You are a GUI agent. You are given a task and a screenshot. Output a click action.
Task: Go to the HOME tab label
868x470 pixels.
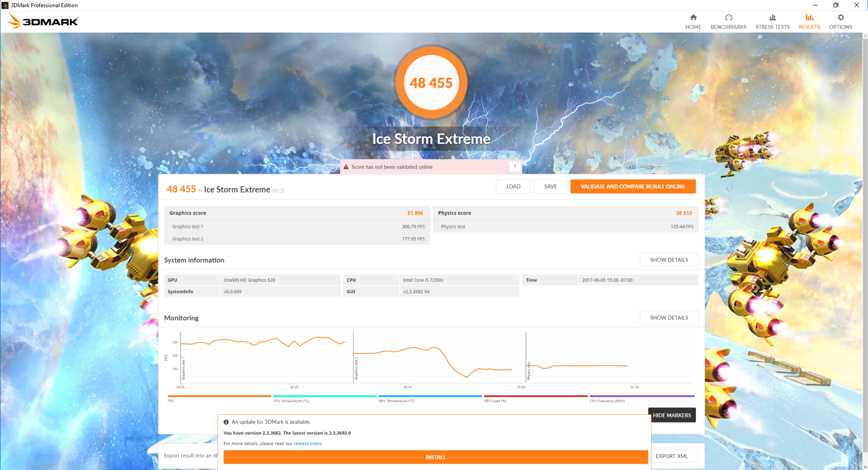(x=693, y=27)
